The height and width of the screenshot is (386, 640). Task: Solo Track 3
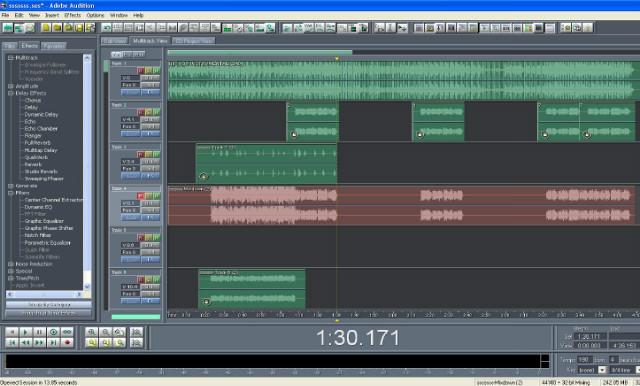pyautogui.click(x=149, y=155)
